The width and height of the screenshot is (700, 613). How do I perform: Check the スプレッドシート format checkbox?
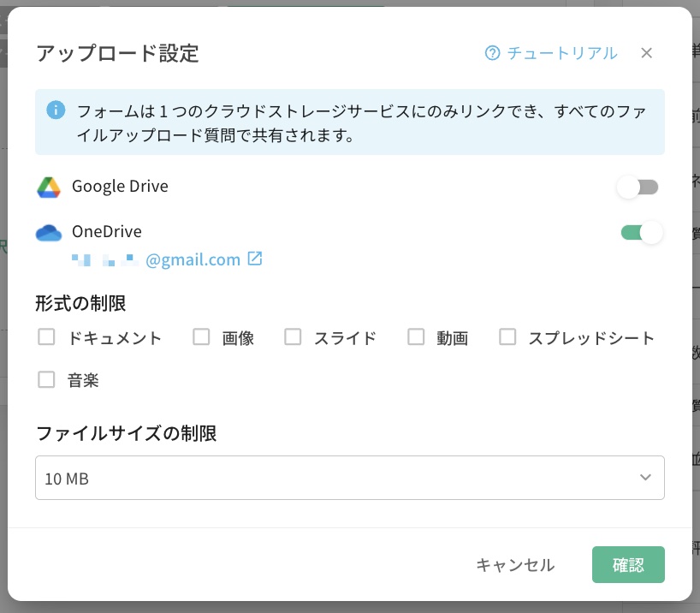[x=507, y=336]
